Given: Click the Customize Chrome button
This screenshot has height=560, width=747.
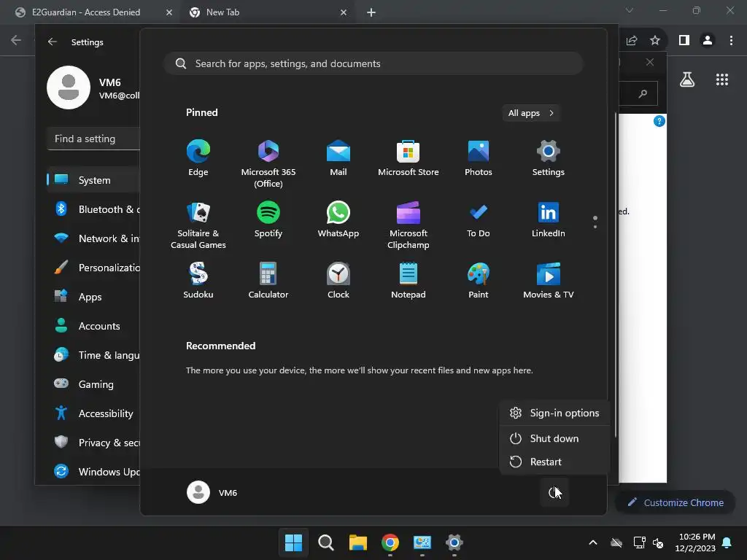Looking at the screenshot, I should (676, 502).
